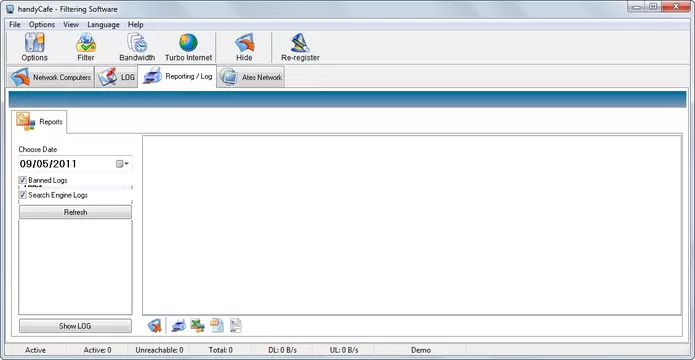695x360 pixels.
Task: Click 'Unreachable: 0' in status bar
Action: (x=160, y=350)
